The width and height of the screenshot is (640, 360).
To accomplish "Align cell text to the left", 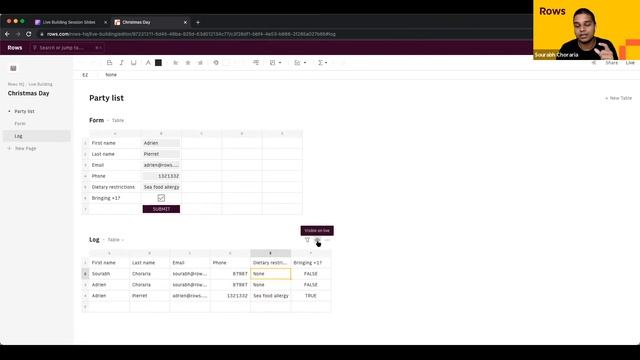I will [x=176, y=63].
